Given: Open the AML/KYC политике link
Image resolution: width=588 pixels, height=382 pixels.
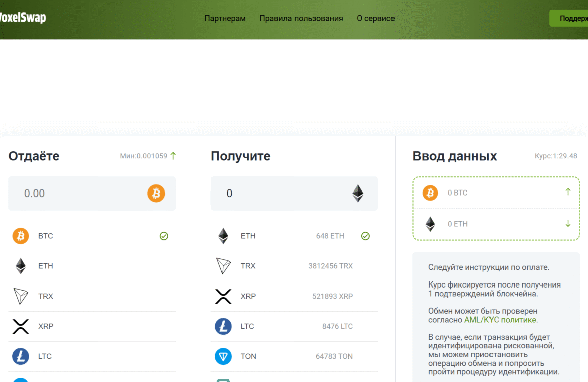Looking at the screenshot, I should point(501,320).
